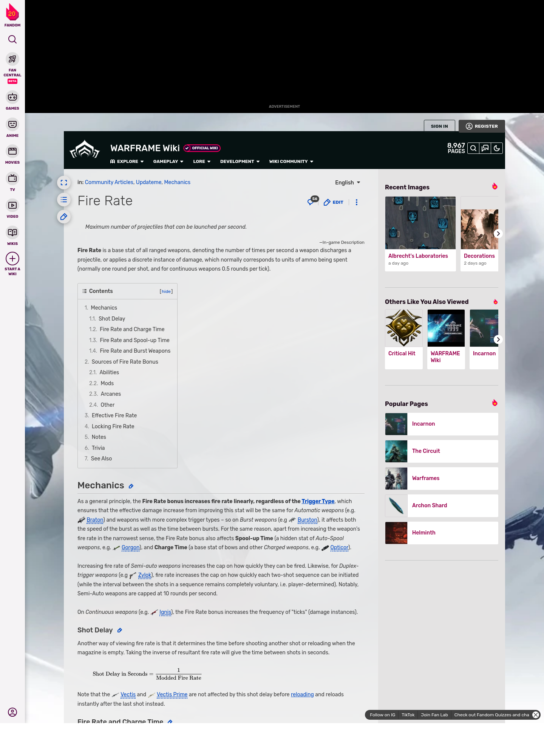
Task: Follow the reloading link
Action: coord(302,694)
